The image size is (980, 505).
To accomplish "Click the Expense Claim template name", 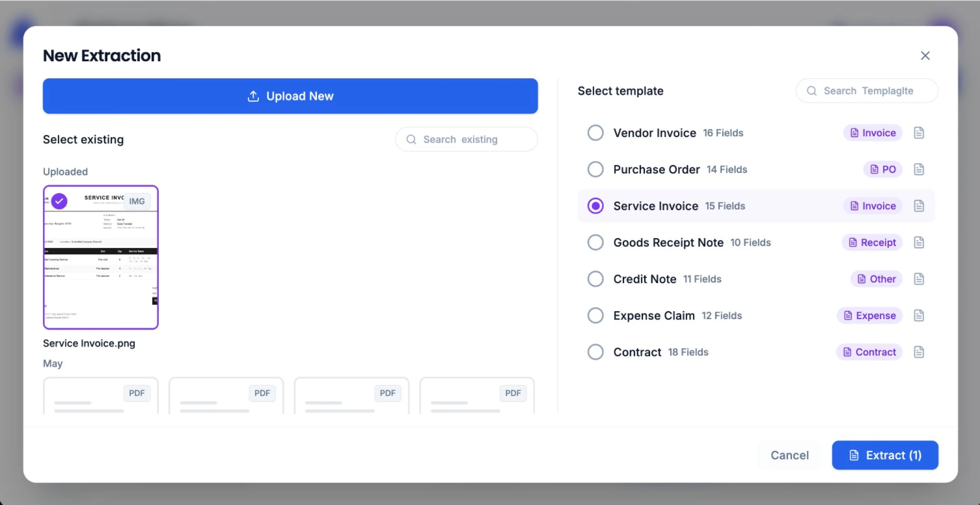I will pos(654,315).
